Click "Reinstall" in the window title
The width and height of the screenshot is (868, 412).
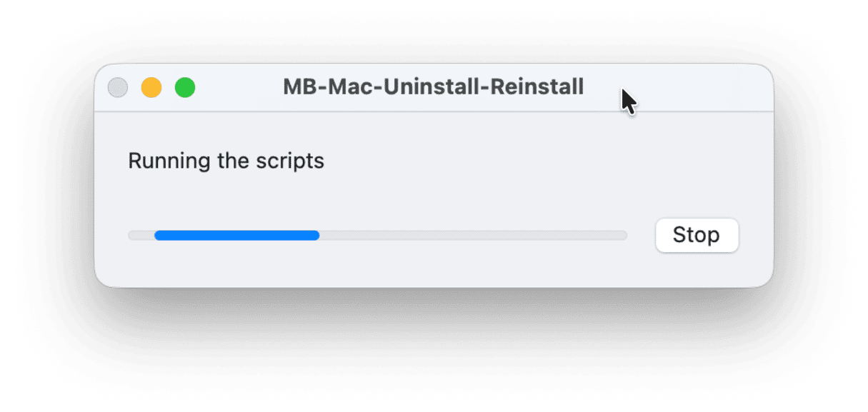[541, 88]
